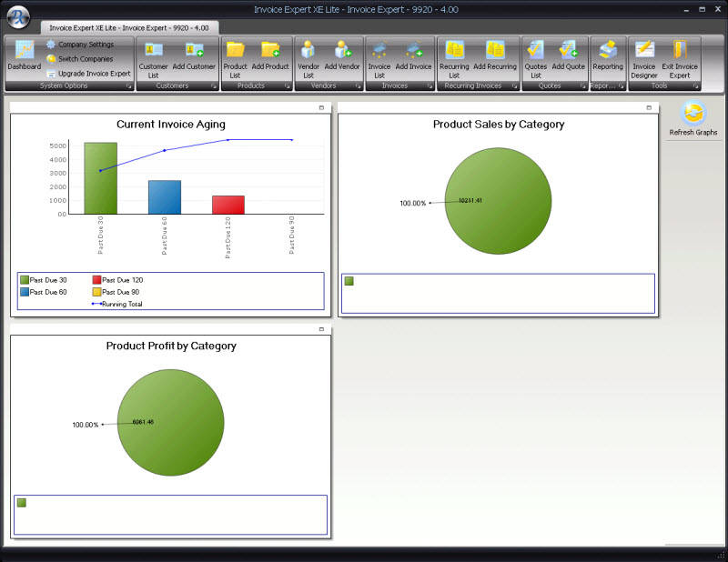Screen dimensions: 728x562
Task: Open the round application menu button
Action: [x=19, y=17]
